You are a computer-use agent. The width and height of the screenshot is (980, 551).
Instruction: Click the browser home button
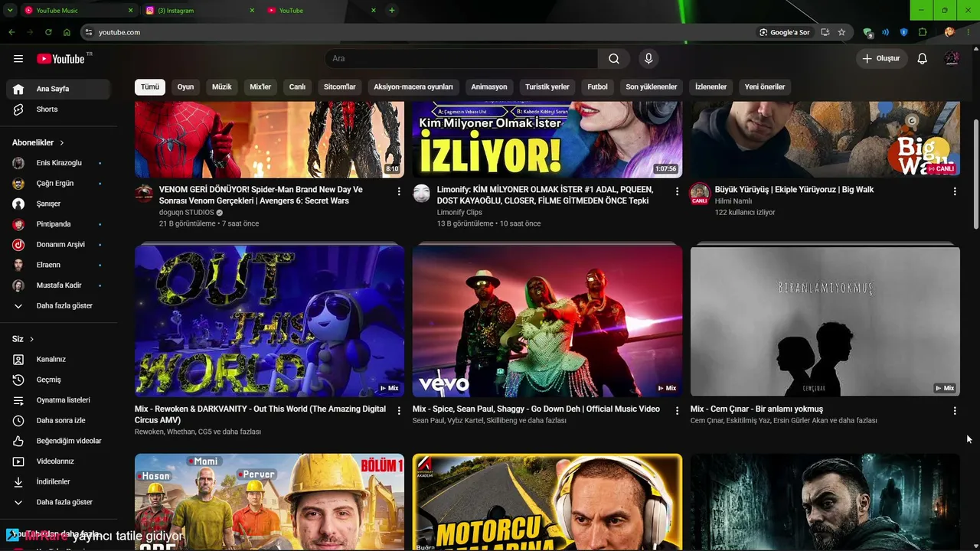pyautogui.click(x=67, y=32)
